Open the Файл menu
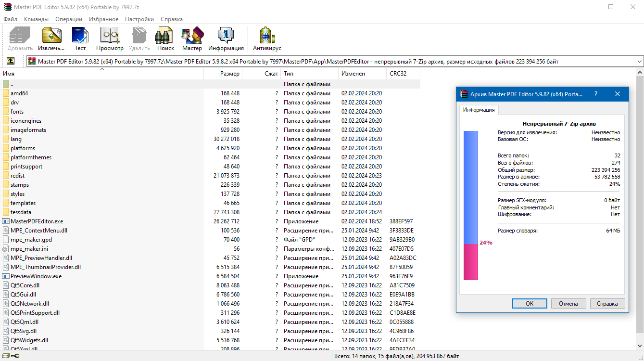Image resolution: width=644 pixels, height=361 pixels. [x=10, y=19]
